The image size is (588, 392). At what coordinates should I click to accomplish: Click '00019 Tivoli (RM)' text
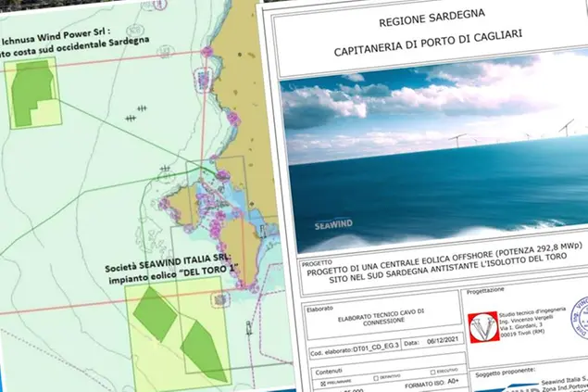[521, 334]
